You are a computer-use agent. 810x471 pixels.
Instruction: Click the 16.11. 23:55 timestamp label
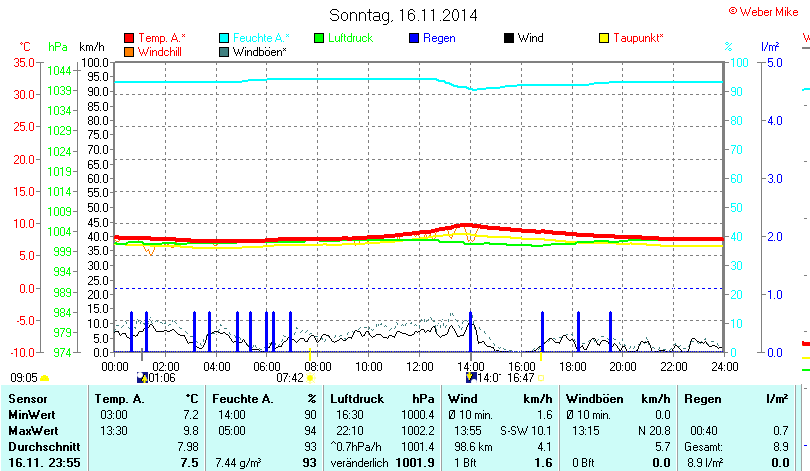[x=45, y=462]
